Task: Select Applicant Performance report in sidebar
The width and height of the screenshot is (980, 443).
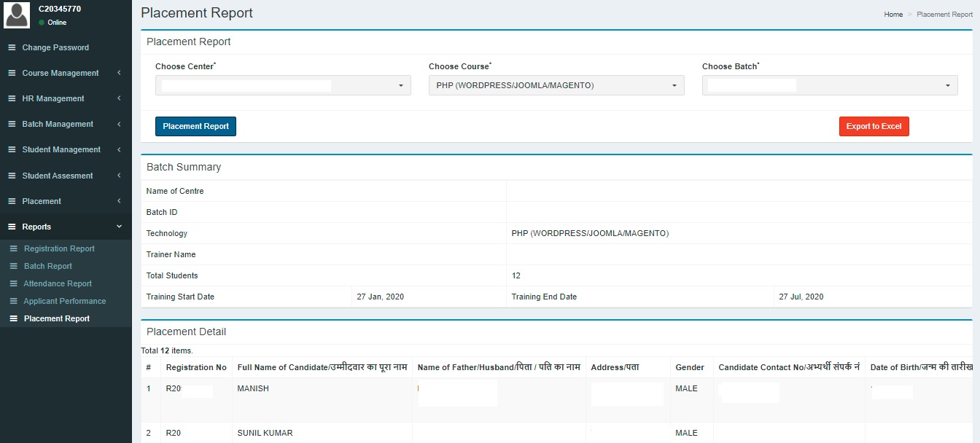Action: tap(65, 301)
